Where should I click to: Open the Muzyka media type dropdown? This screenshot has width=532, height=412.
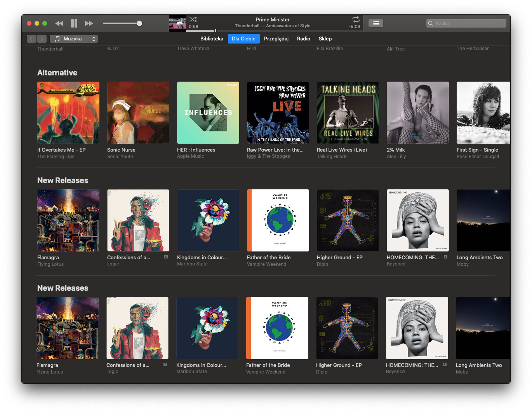point(74,39)
